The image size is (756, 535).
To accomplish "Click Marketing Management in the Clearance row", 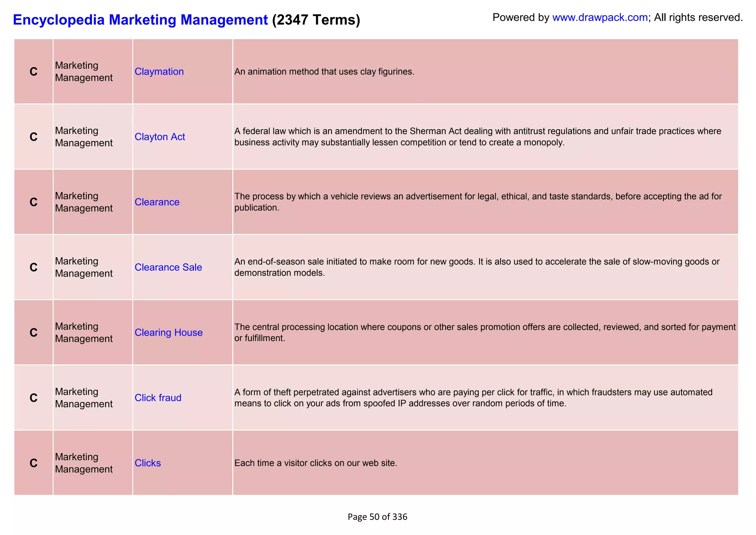I will (x=84, y=202).
